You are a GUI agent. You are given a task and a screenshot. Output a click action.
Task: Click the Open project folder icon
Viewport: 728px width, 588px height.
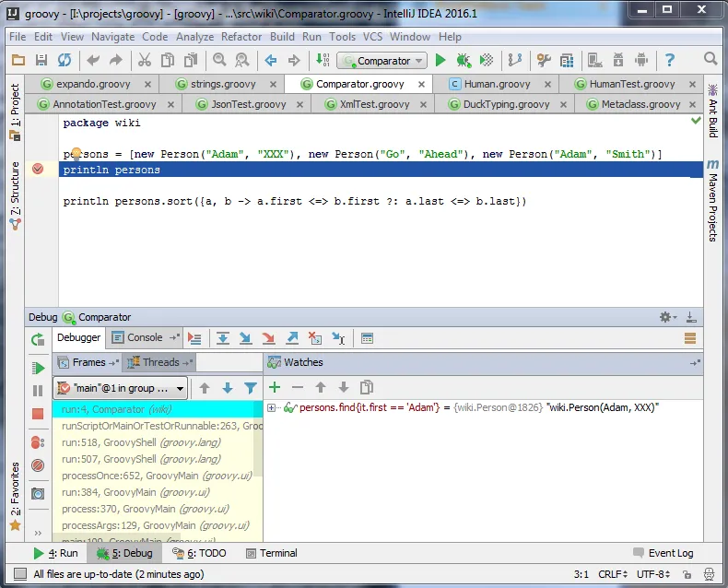click(x=18, y=60)
